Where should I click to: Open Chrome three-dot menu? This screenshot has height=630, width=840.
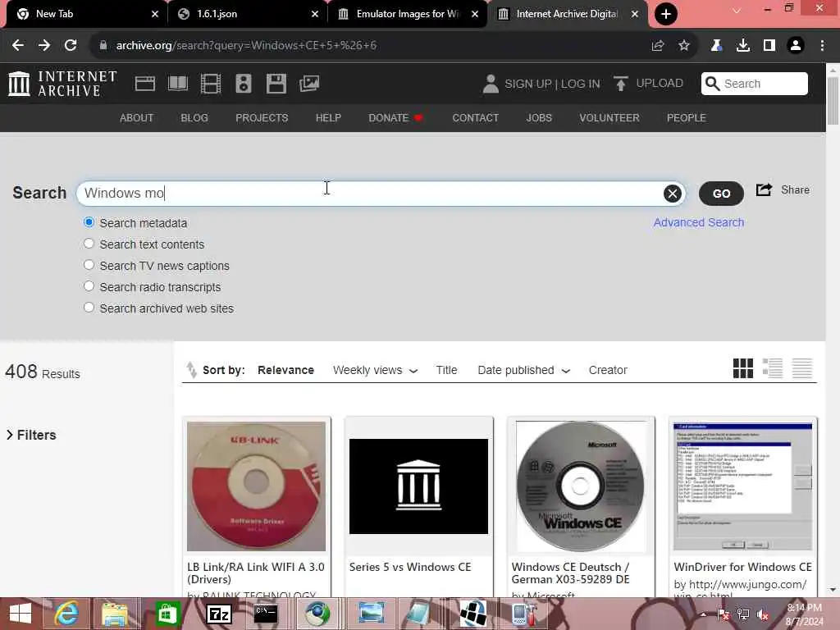[822, 46]
